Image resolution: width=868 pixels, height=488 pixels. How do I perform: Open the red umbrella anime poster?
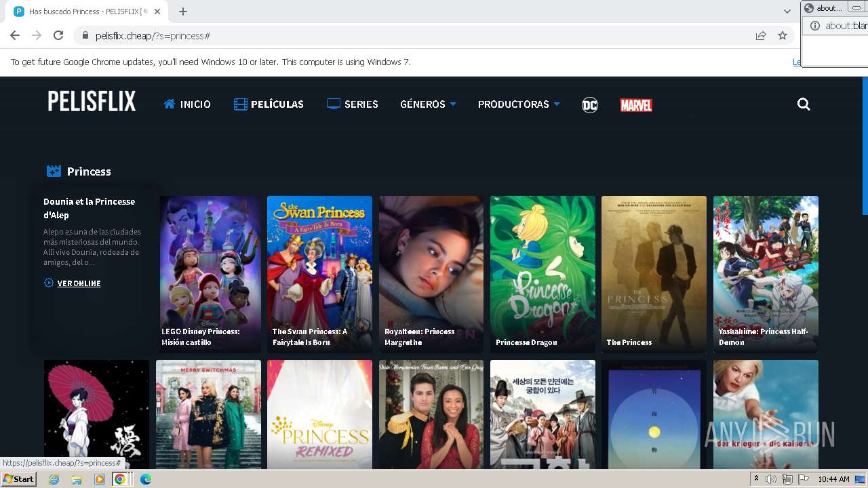pyautogui.click(x=96, y=414)
